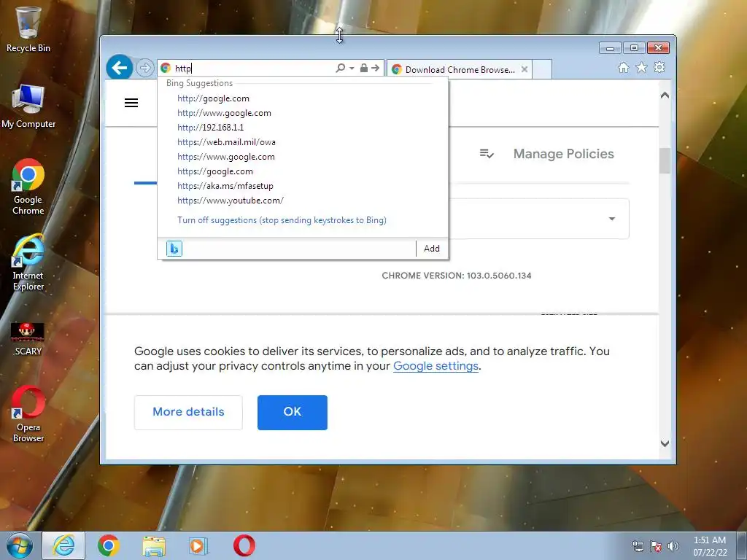Accept cookies with OK button
Viewport: 747px width, 560px height.
[292, 413]
